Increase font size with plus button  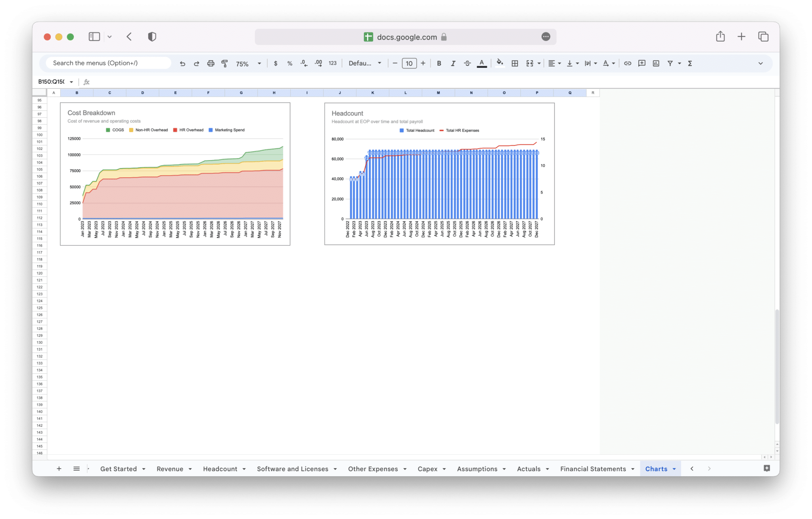click(x=423, y=63)
